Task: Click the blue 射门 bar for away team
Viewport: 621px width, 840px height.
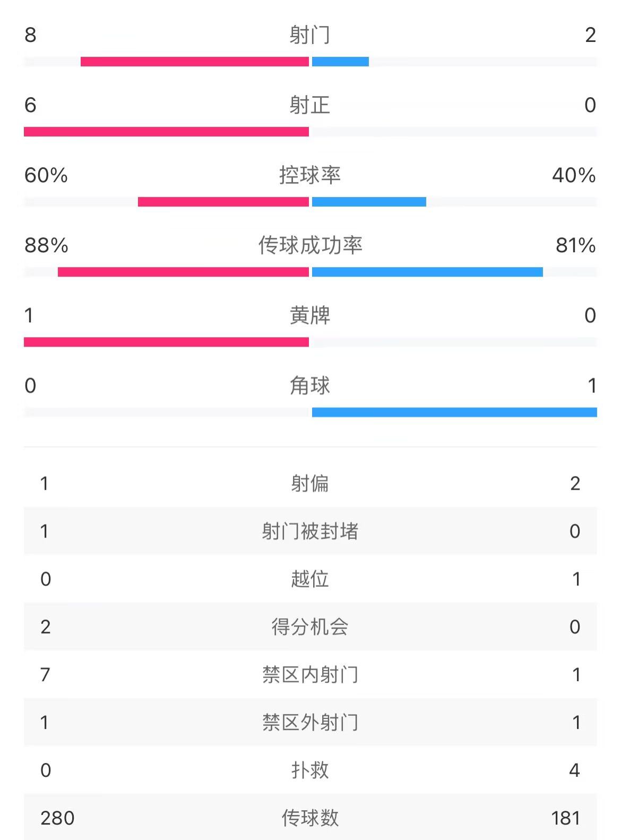Action: click(x=340, y=62)
